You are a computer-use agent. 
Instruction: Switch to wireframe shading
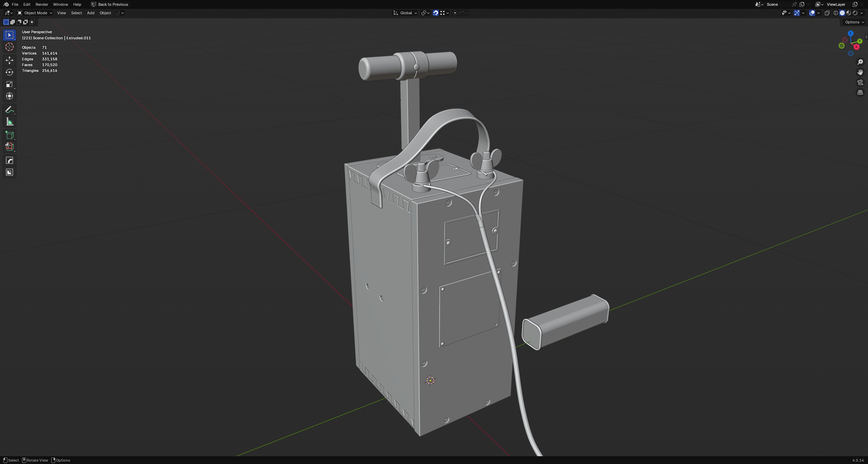click(x=836, y=13)
